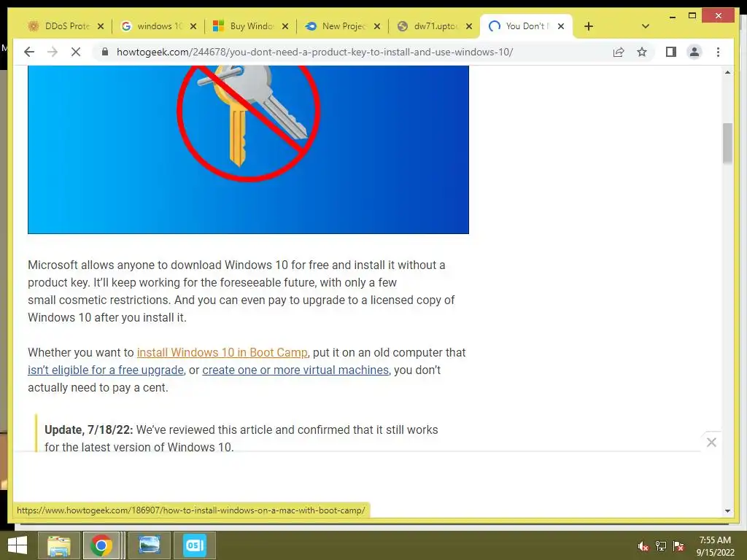The height and width of the screenshot is (560, 747).
Task: Click the scrollbar down arrow
Action: pos(727,511)
